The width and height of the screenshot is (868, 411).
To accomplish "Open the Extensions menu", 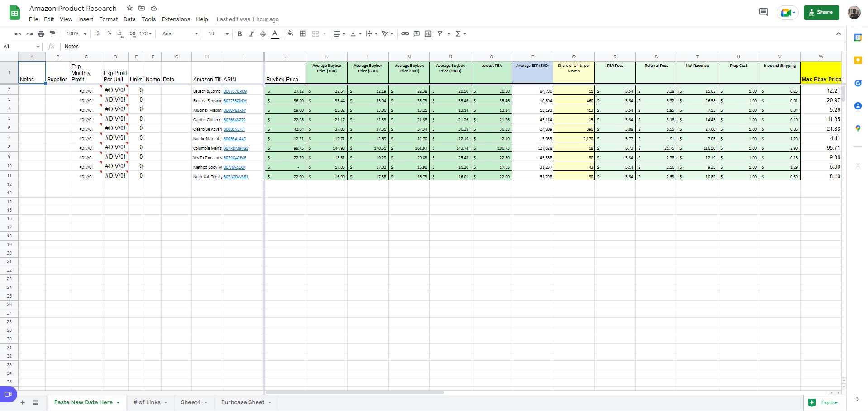I will click(176, 19).
